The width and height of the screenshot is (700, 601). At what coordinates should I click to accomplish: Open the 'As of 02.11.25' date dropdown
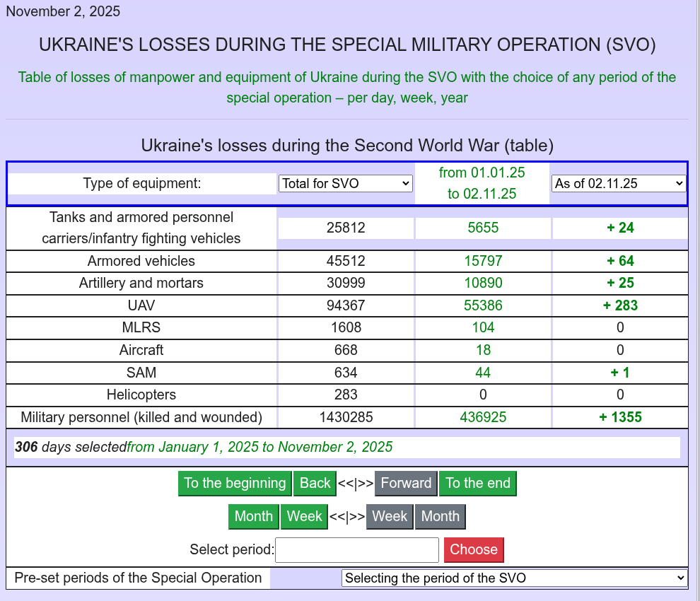618,184
